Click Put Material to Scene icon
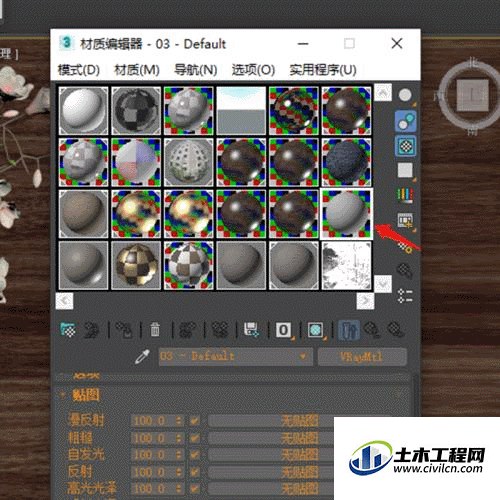Viewport: 500px width, 500px height. point(91,330)
